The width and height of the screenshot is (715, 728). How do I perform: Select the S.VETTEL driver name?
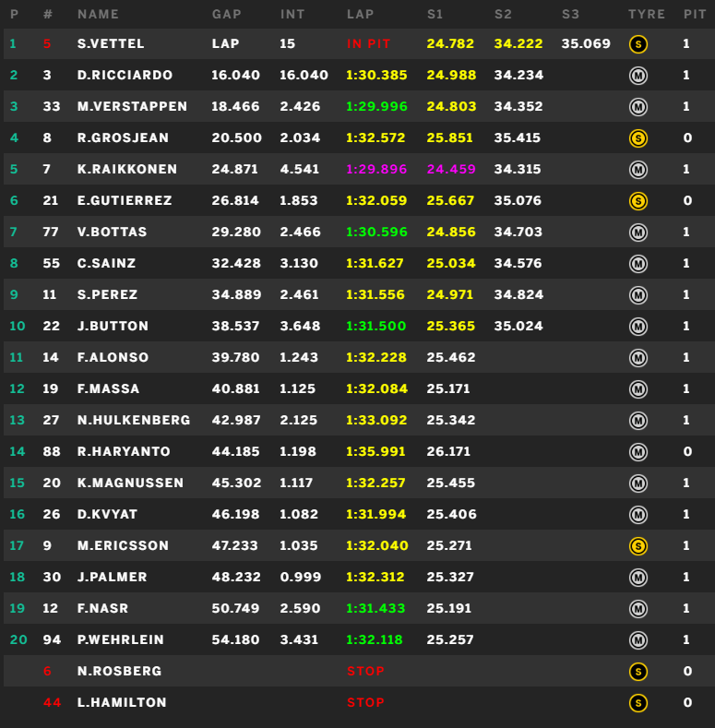coord(111,43)
